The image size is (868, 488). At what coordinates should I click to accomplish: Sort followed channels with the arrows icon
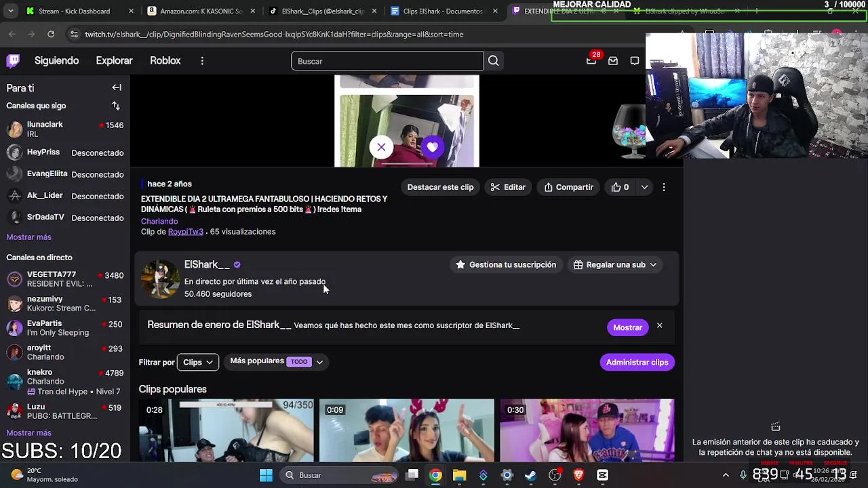pyautogui.click(x=116, y=106)
